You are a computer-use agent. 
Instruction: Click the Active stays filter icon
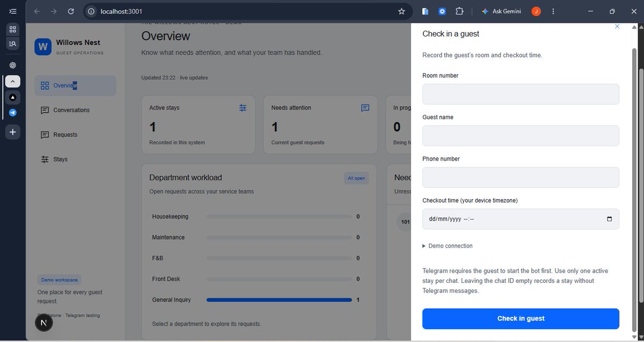click(x=243, y=108)
